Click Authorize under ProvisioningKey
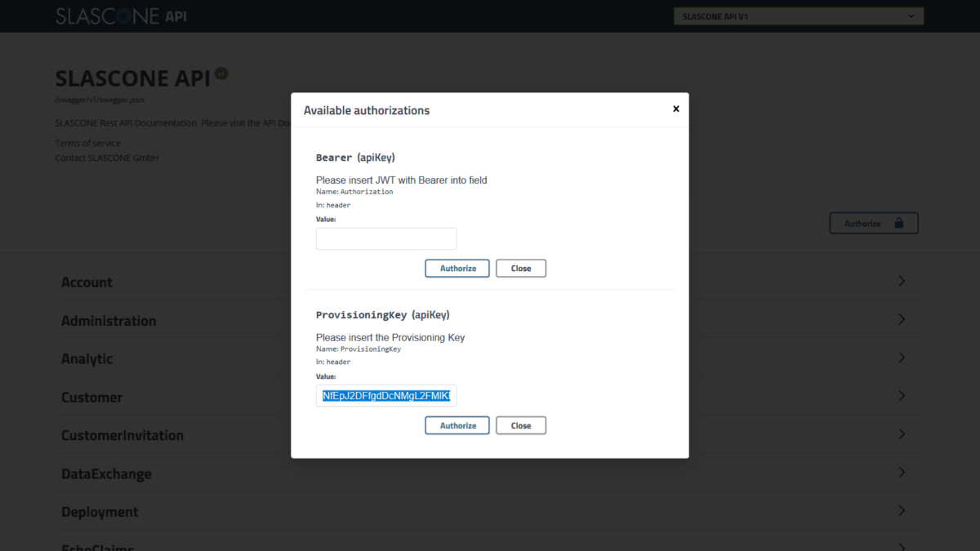 (x=457, y=424)
